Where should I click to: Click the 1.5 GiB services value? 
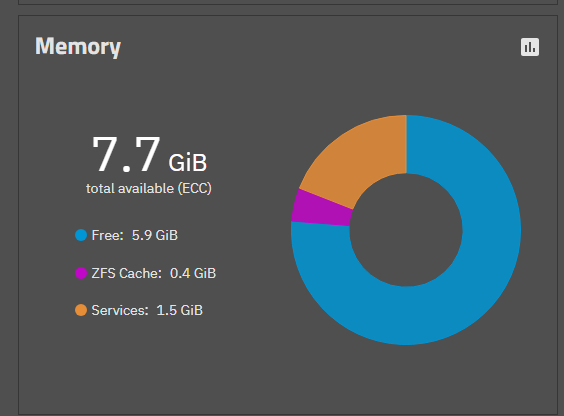[179, 310]
